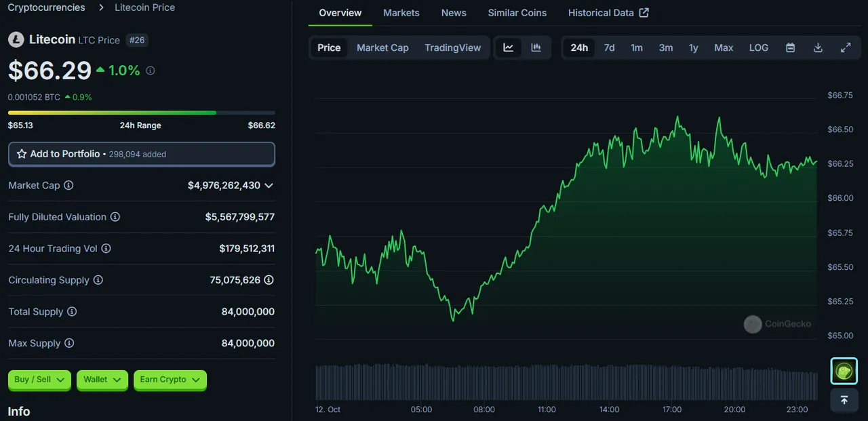
Task: Open the Buy / Sell dropdown
Action: click(x=40, y=380)
